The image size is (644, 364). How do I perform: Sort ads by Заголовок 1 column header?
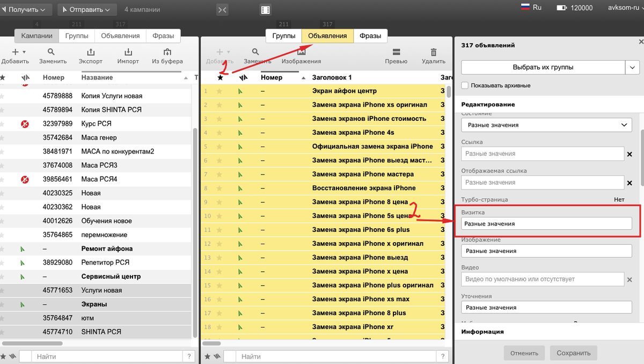click(332, 77)
